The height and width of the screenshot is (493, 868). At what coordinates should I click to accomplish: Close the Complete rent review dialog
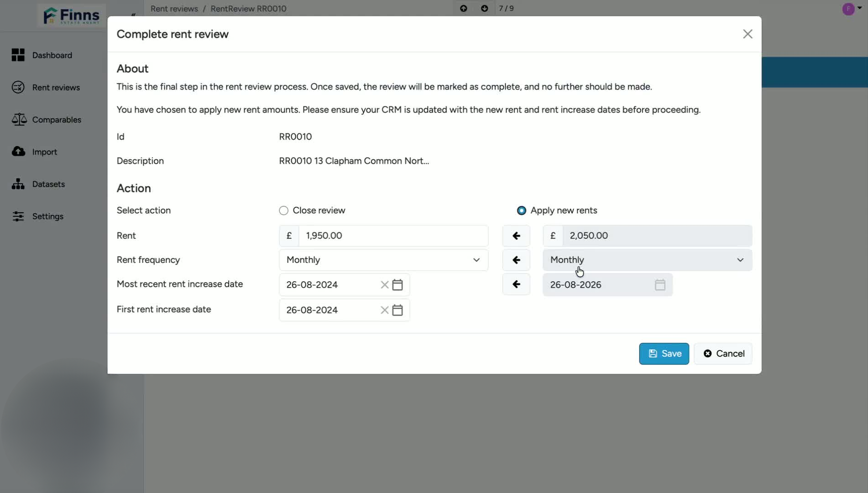[748, 34]
